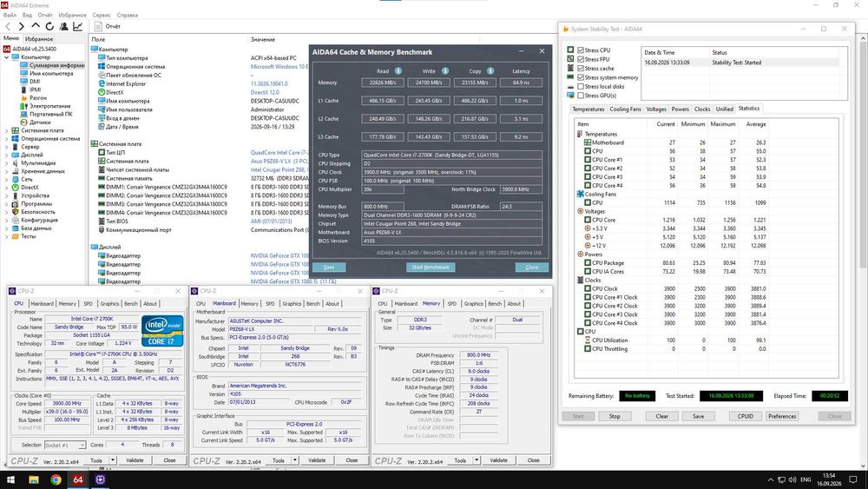
Task: Select Разгон overclock item in the tree
Action: tap(38, 97)
